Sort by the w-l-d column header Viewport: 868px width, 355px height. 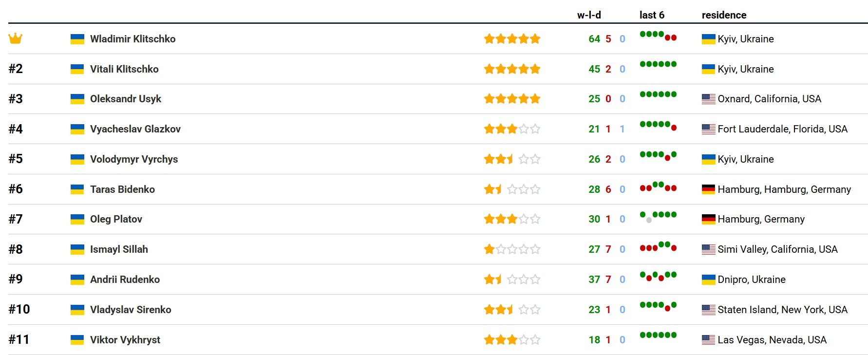coord(589,15)
